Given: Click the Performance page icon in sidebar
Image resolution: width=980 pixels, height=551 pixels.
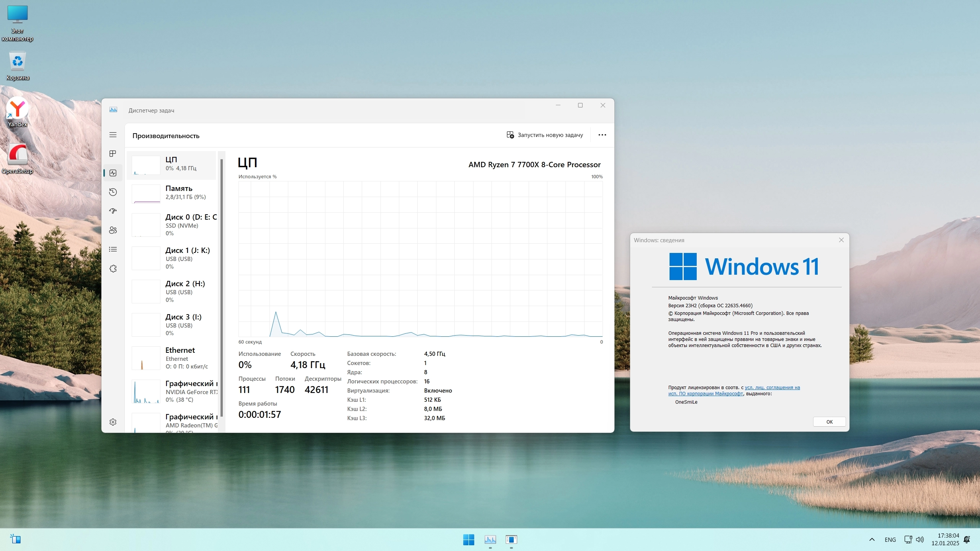Looking at the screenshot, I should tap(113, 173).
